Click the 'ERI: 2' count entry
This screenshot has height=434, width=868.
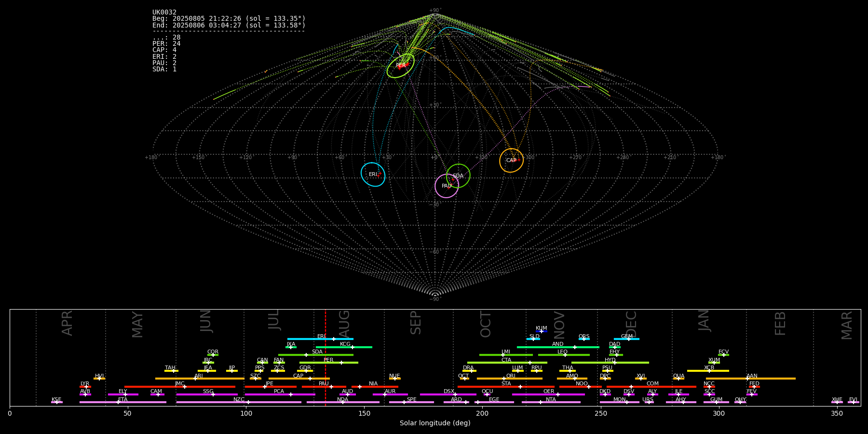tap(164, 56)
